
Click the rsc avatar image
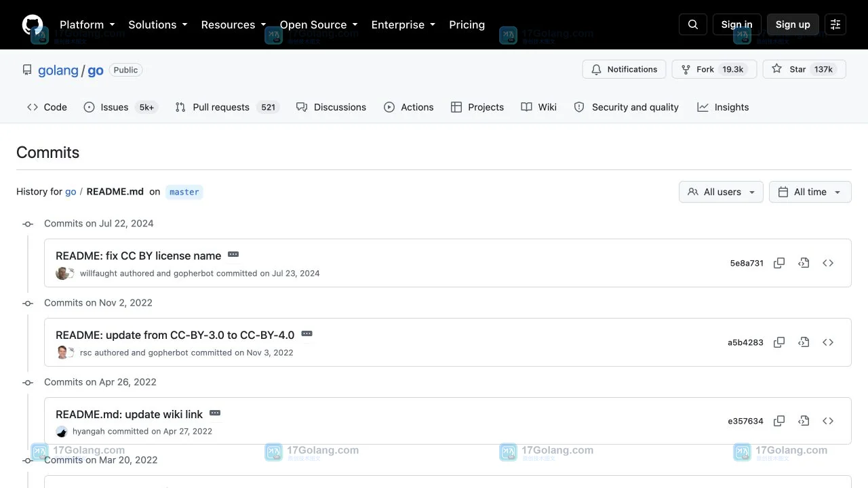(62, 352)
